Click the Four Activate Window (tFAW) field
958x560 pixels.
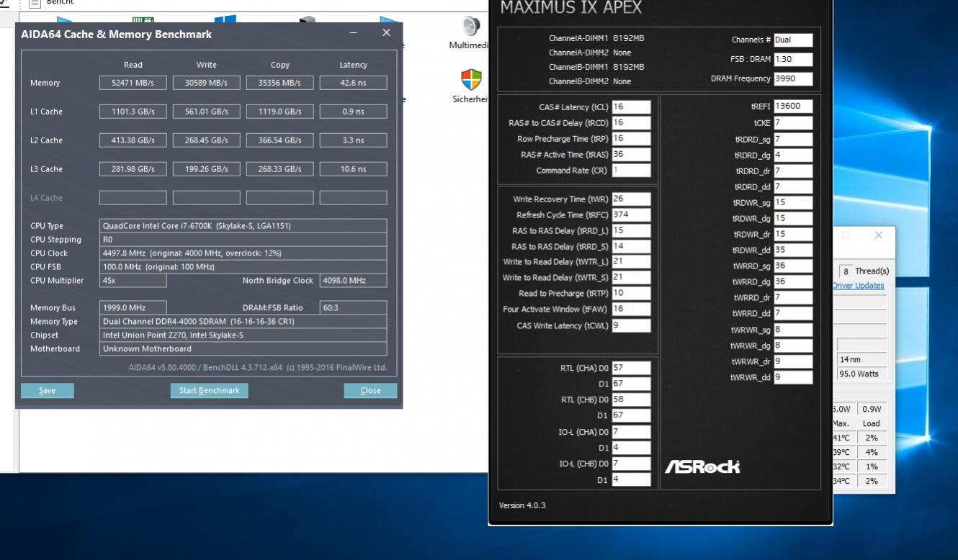pos(631,310)
